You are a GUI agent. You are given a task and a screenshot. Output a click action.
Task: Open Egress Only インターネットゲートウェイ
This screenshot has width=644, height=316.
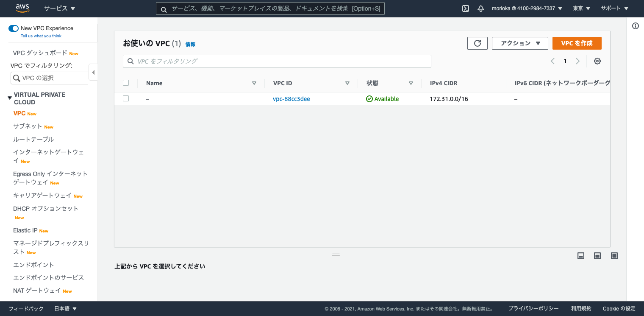(50, 178)
